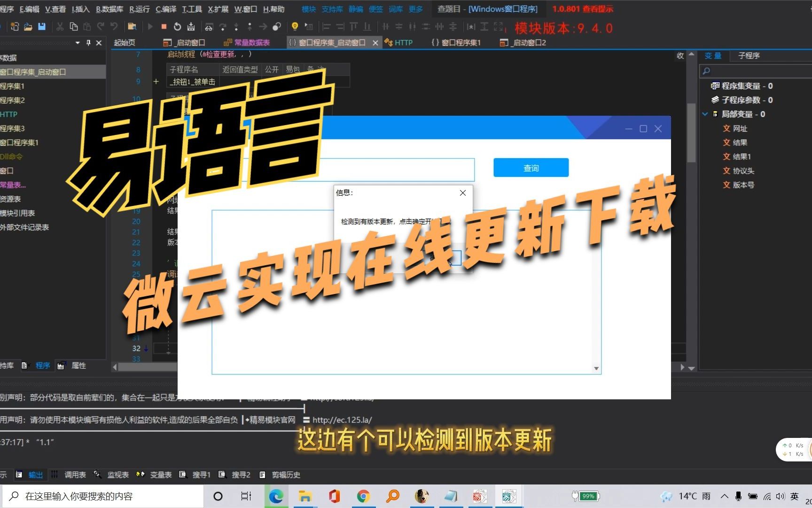Switch to the 窗口程序集1 tab
This screenshot has width=812, height=508.
(456, 42)
